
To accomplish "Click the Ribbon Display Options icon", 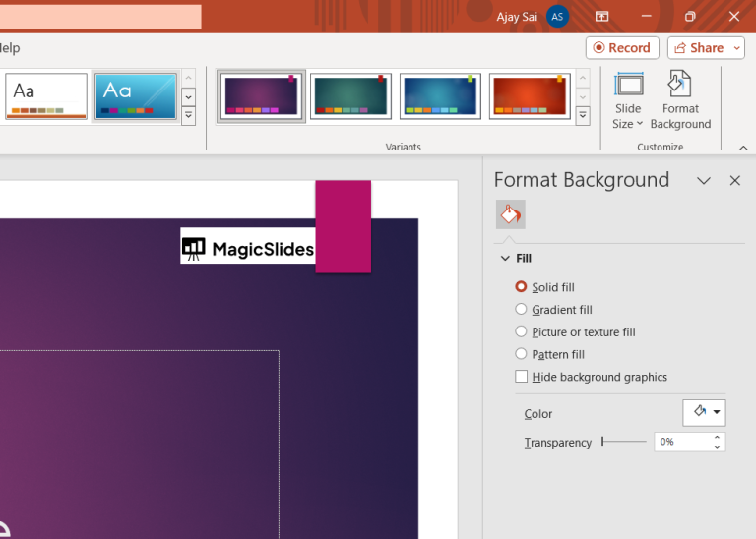I will pos(601,17).
